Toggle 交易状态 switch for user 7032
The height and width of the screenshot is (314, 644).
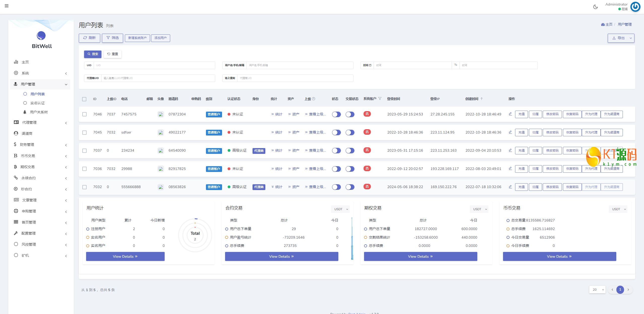[x=350, y=187]
